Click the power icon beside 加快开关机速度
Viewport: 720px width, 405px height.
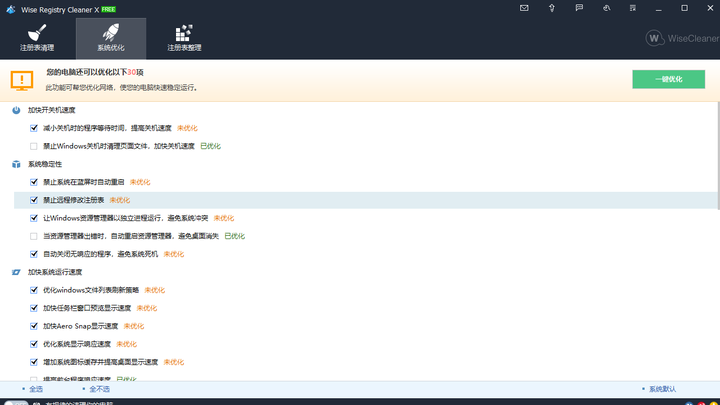16,110
